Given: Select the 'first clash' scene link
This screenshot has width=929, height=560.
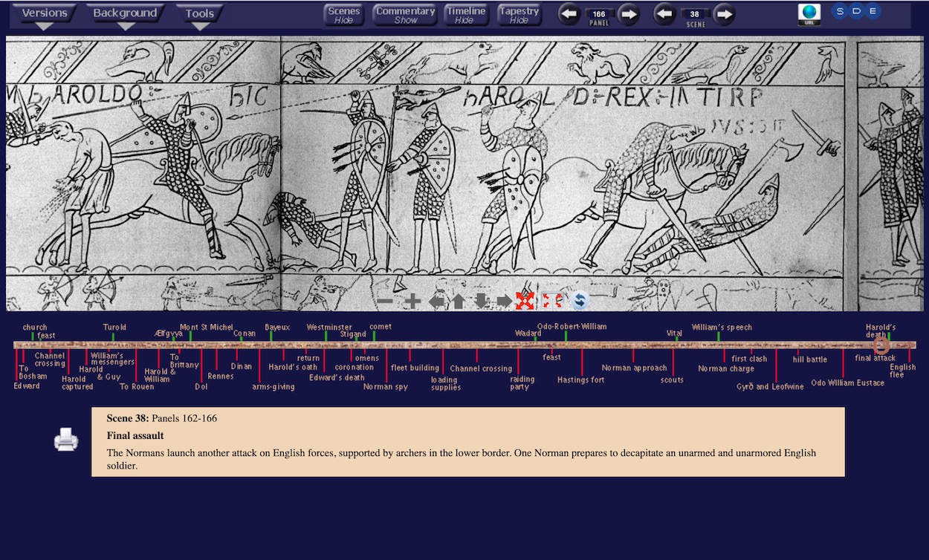Looking at the screenshot, I should 749,359.
